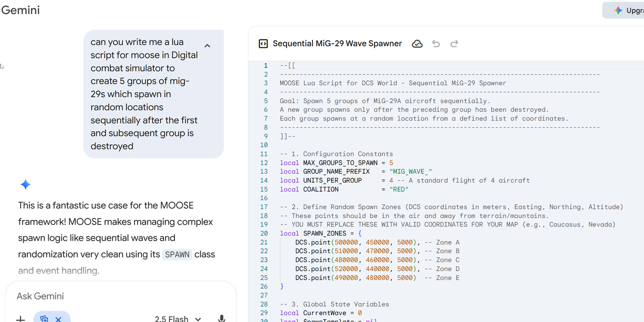
Task: Click the Zone C comment on line 23
Action: click(x=442, y=260)
